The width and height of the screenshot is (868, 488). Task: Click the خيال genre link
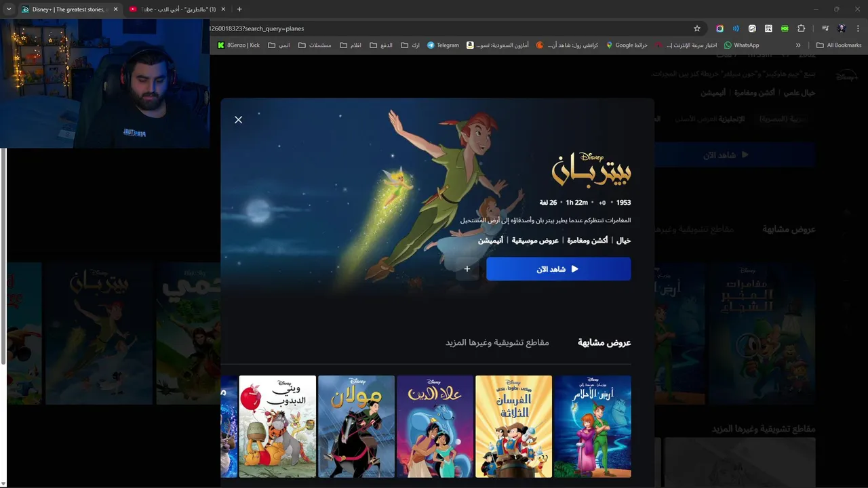624,241
